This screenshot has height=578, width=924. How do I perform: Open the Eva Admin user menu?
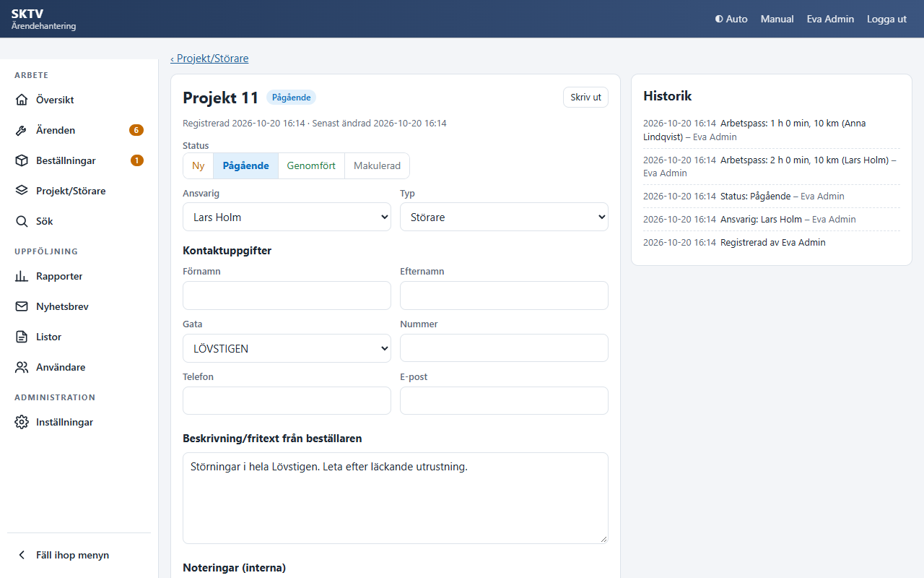point(830,19)
